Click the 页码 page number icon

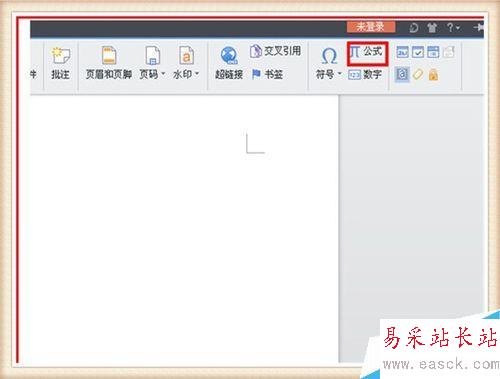[x=153, y=55]
